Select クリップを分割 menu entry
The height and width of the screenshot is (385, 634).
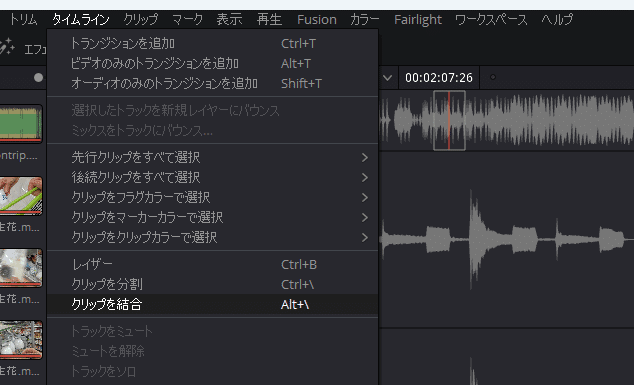[213, 284]
